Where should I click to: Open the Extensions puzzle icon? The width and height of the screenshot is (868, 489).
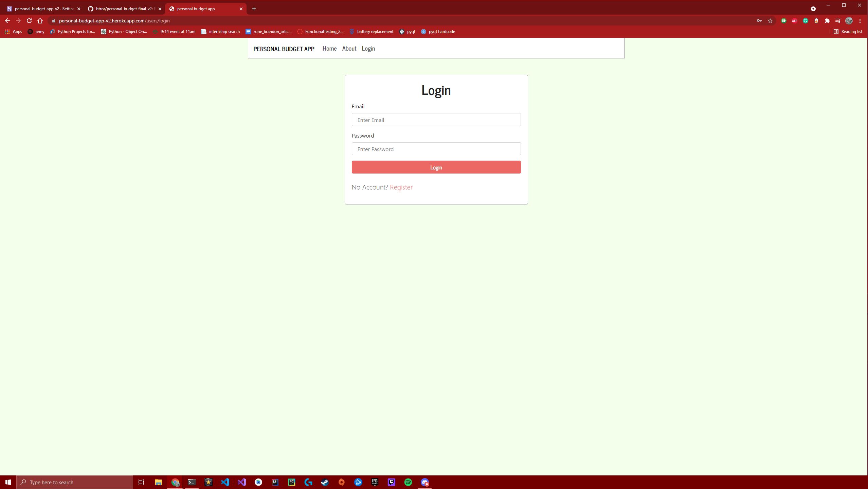(x=827, y=21)
